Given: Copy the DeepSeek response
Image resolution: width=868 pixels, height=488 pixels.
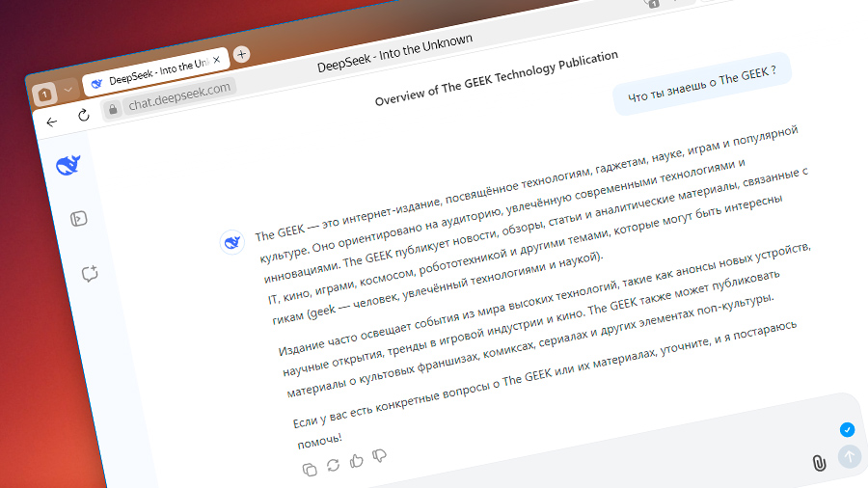Looking at the screenshot, I should coord(310,470).
